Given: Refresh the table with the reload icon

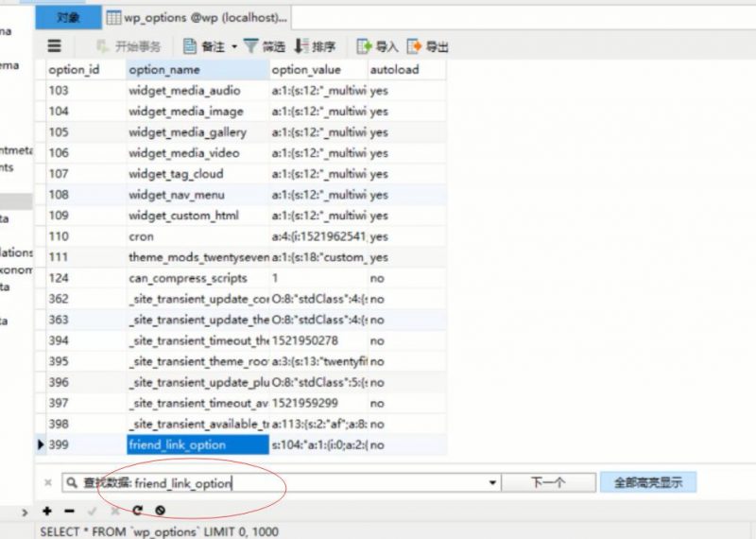Looking at the screenshot, I should [137, 511].
